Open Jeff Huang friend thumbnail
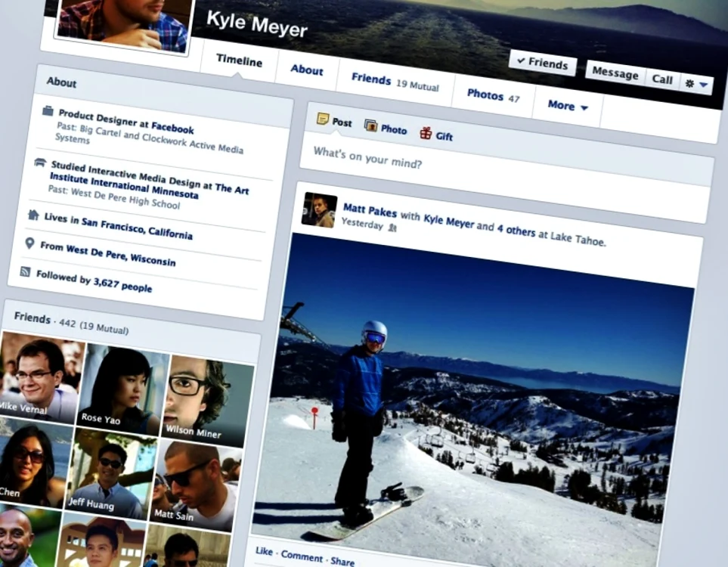The height and width of the screenshot is (567, 728). click(x=109, y=472)
